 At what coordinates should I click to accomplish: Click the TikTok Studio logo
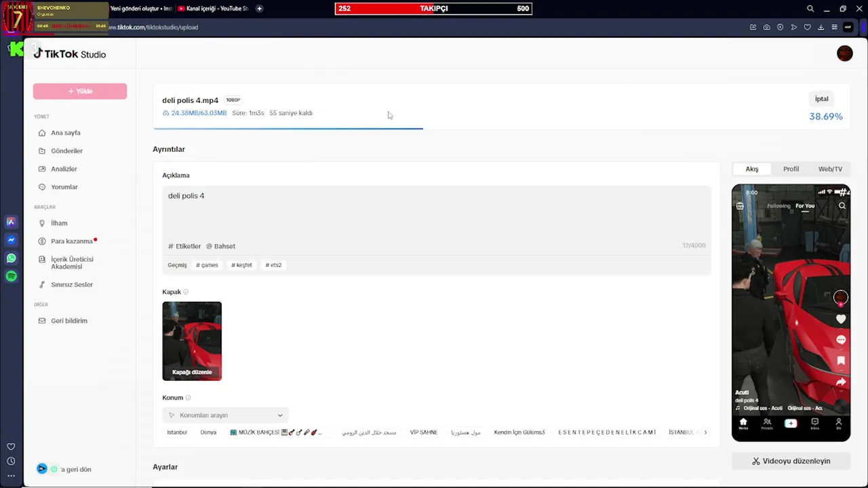point(70,54)
